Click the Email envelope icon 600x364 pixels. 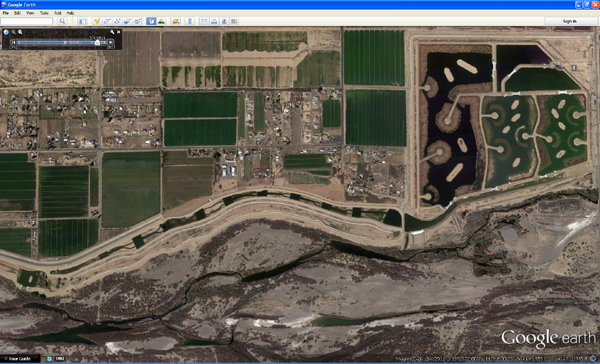[204, 21]
